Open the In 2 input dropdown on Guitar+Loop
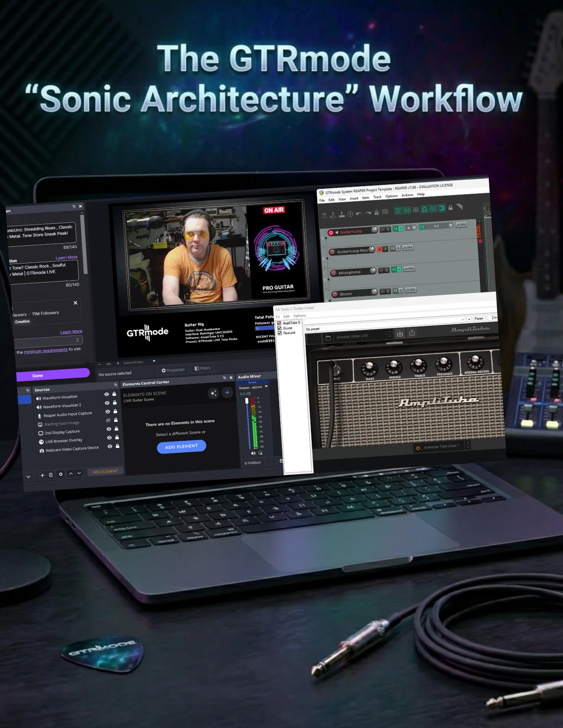Image resolution: width=563 pixels, height=728 pixels. [x=451, y=225]
